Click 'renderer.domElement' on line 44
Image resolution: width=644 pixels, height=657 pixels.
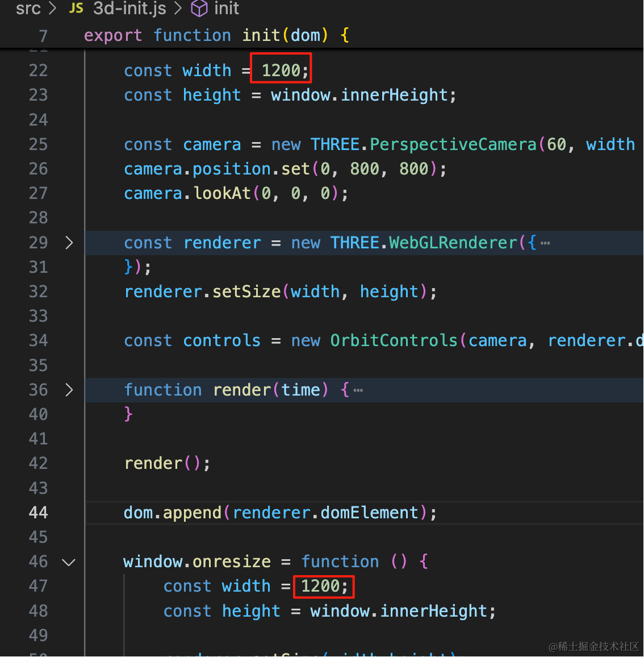point(325,513)
